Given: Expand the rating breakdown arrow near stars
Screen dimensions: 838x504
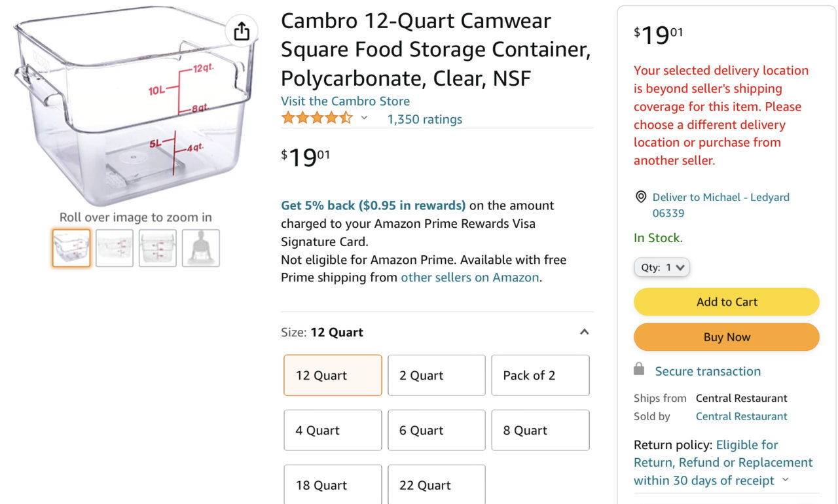Looking at the screenshot, I should pyautogui.click(x=365, y=118).
